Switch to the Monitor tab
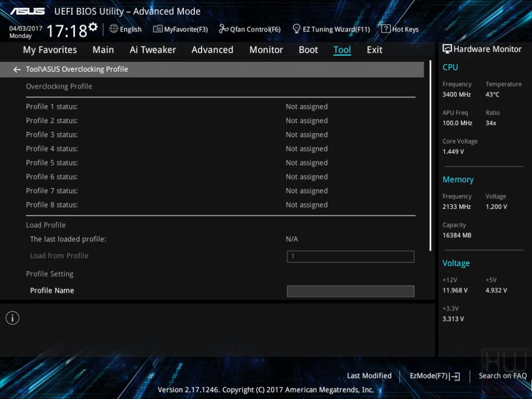This screenshot has width=532, height=399. [266, 50]
